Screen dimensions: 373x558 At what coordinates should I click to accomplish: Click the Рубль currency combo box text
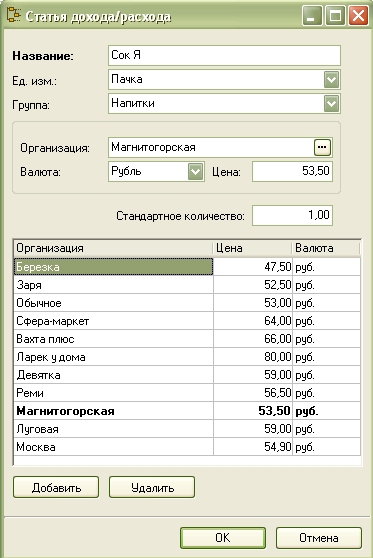tap(126, 171)
